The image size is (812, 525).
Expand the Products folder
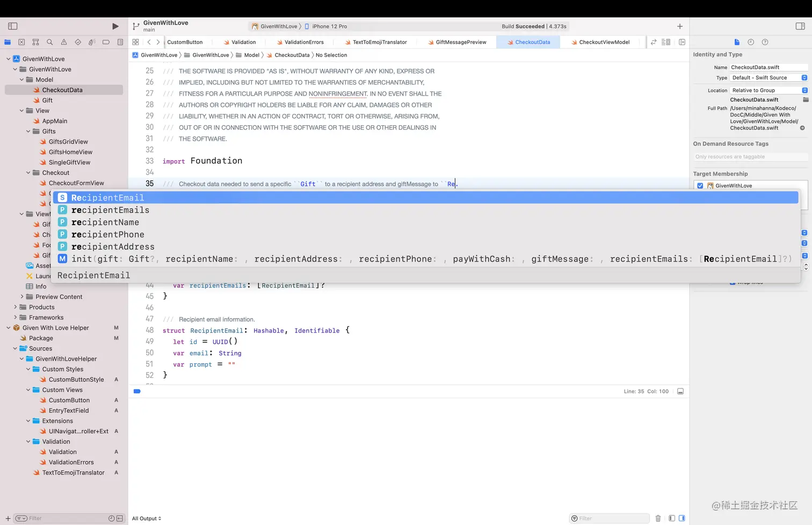(x=16, y=307)
